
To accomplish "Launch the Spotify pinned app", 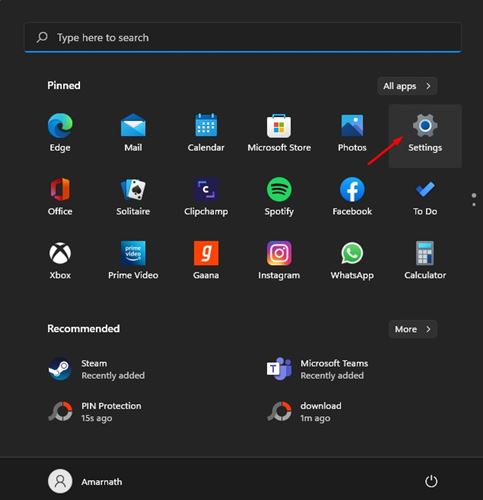I will click(279, 197).
